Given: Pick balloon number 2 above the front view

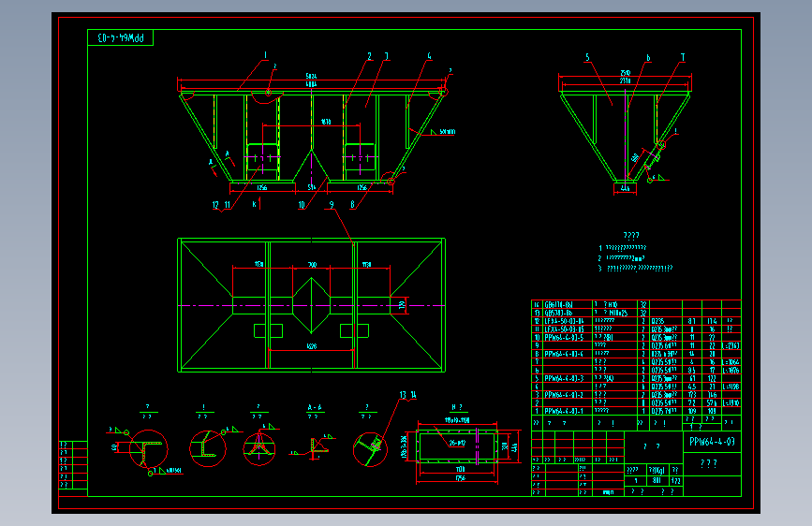Looking at the screenshot, I should (x=369, y=56).
